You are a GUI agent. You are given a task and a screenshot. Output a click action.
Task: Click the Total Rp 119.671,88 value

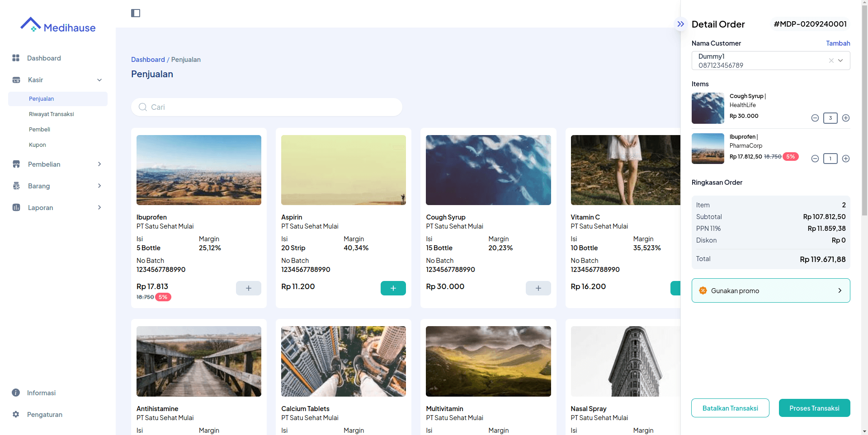click(x=822, y=259)
